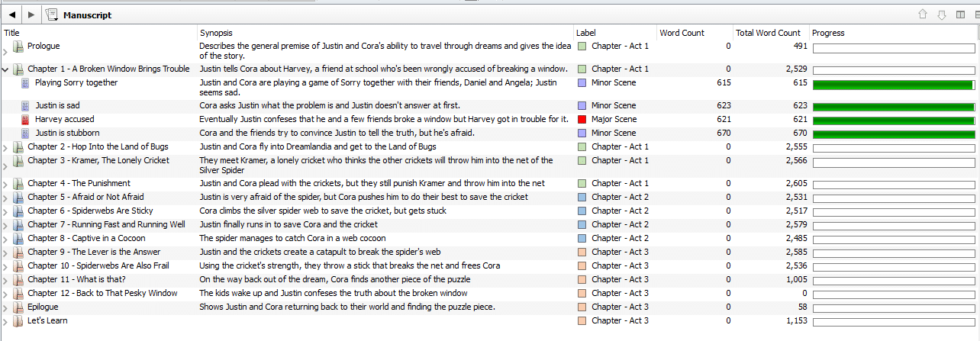Select Chapter 7 - Running Fast and Running Well

[x=106, y=225]
